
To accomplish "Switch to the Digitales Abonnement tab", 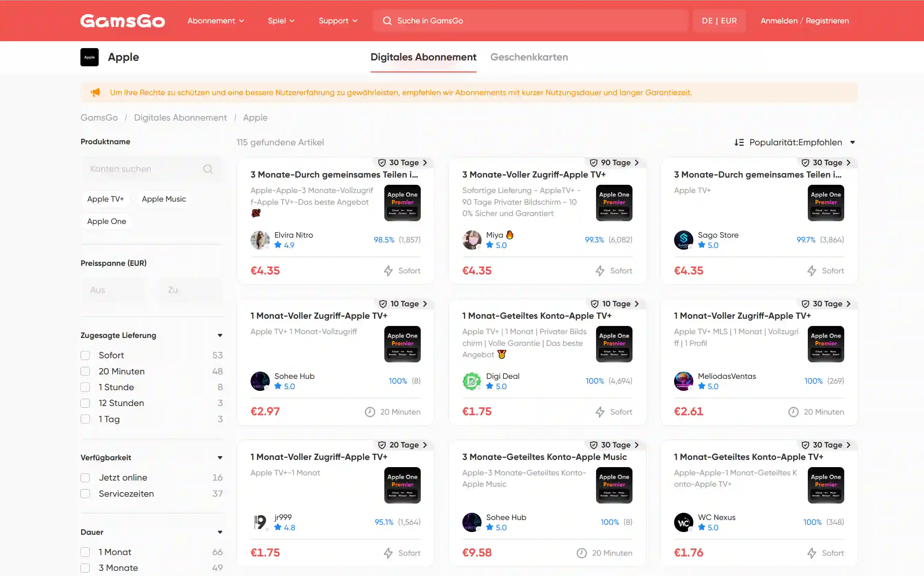I will [423, 57].
